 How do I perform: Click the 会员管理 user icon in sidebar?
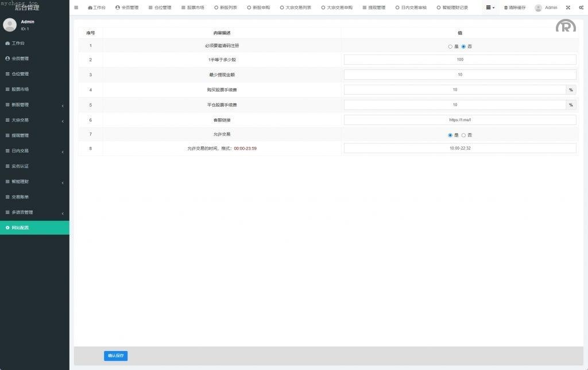coord(7,59)
